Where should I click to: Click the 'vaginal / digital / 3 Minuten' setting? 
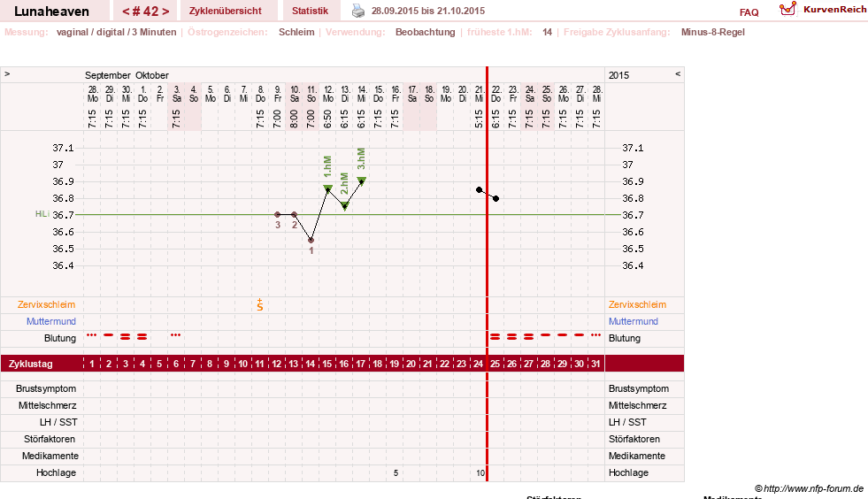tap(116, 32)
